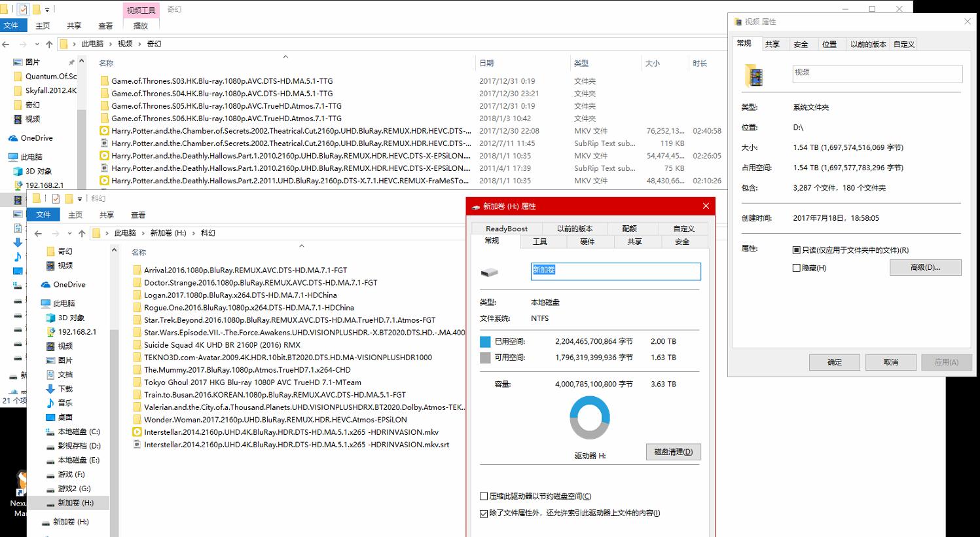Image resolution: width=980 pixels, height=537 pixels.
Task: Open 以前的版本 tab in 视频 属性
Action: pos(868,45)
